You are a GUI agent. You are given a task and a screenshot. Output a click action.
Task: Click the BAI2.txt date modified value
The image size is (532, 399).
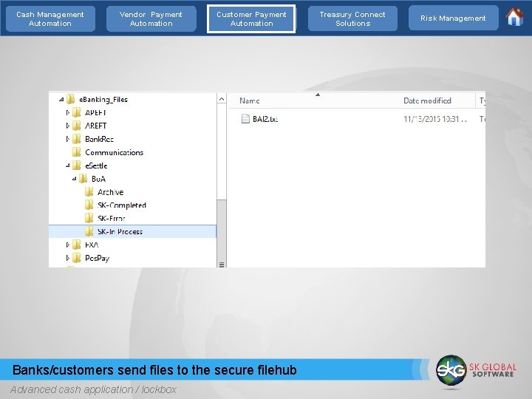tap(435, 119)
